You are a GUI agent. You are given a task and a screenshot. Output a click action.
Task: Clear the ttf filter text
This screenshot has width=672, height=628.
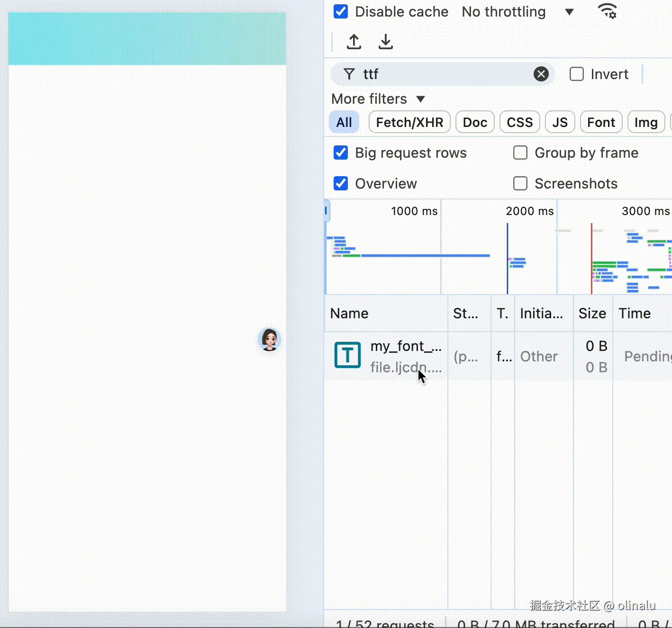coord(541,74)
